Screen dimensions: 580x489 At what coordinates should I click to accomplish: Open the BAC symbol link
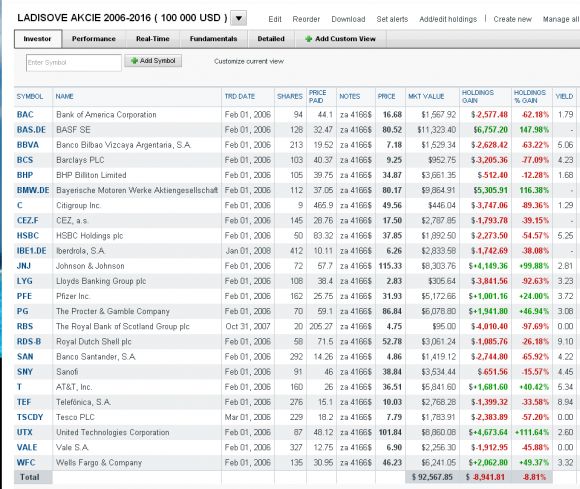point(25,115)
